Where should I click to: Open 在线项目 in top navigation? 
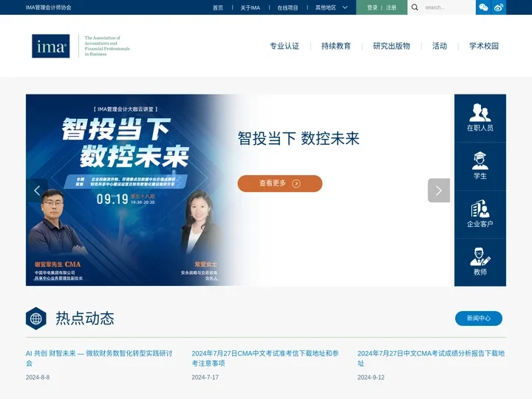tap(287, 7)
